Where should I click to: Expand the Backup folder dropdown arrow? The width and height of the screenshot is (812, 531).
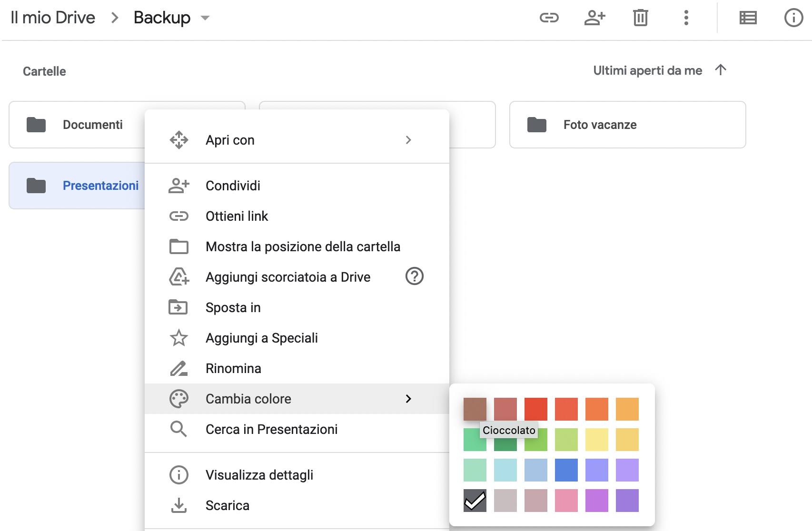click(205, 18)
